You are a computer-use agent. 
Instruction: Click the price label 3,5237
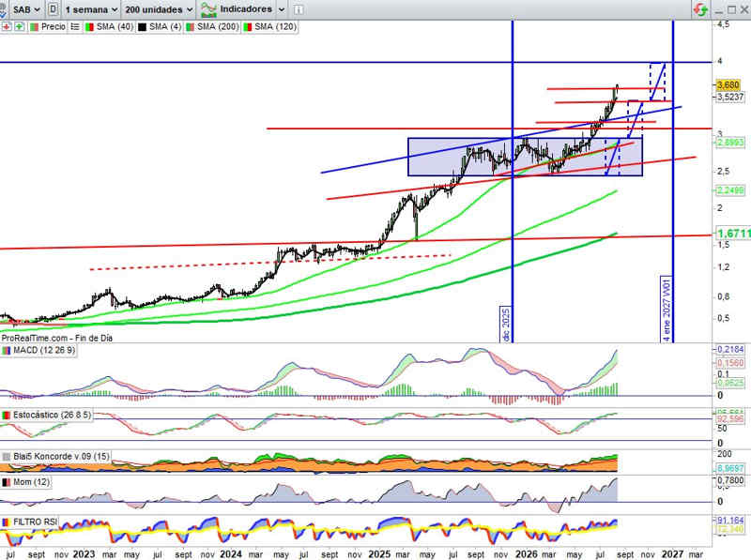tap(730, 97)
